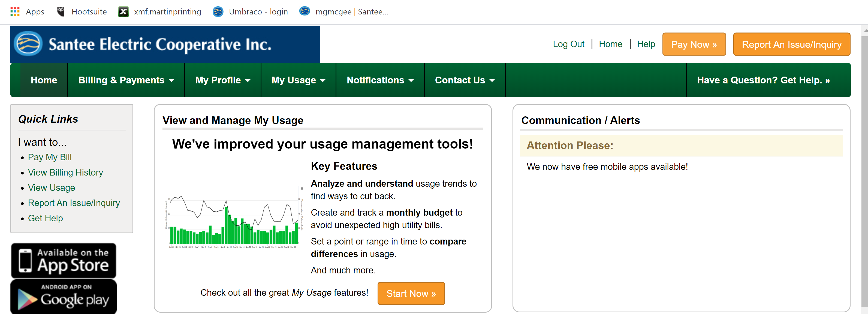Click the Start Now » button
The width and height of the screenshot is (868, 314).
[x=411, y=293]
